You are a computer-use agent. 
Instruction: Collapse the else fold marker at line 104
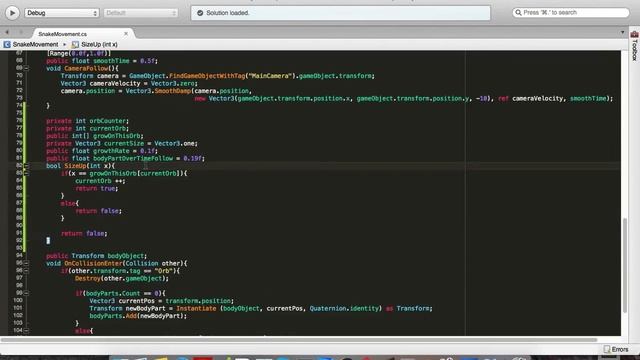[26, 331]
